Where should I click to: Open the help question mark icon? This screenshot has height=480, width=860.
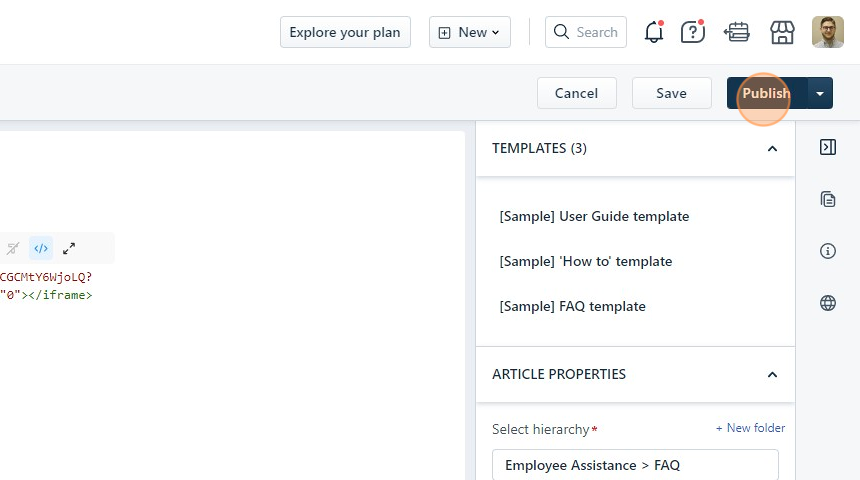coord(692,32)
